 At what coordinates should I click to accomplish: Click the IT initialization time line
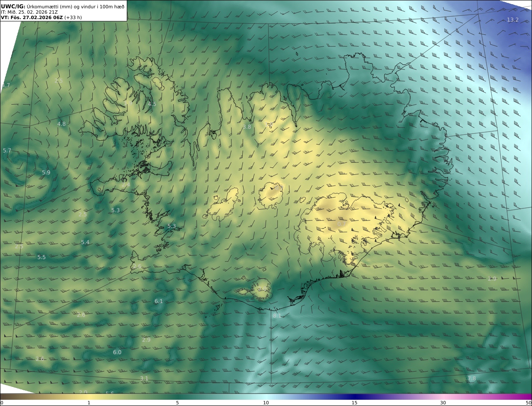(x=29, y=12)
